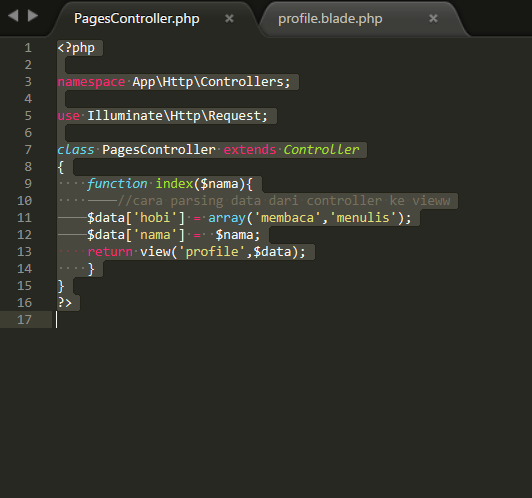Click the 'array' keyword on line 11
The image size is (532, 498).
[227, 218]
